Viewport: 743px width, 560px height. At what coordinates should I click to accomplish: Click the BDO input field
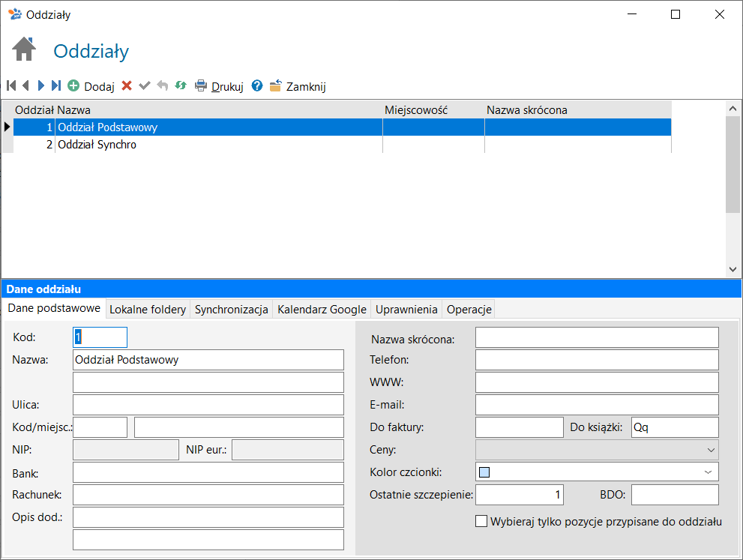[676, 495]
